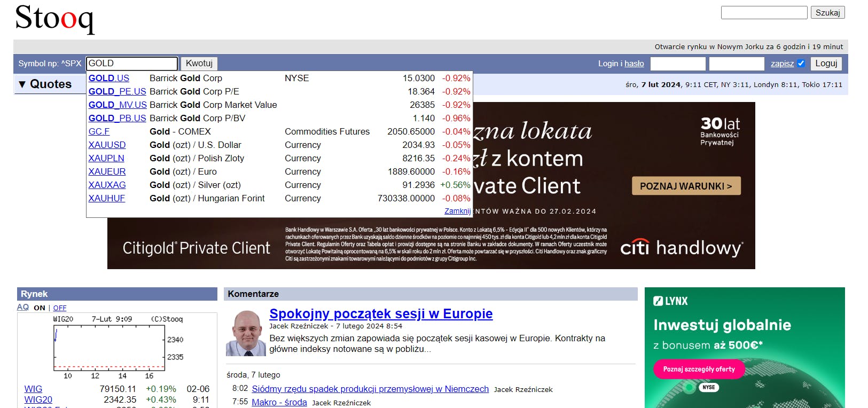Click Jacek Rzeźniczek author photo
The image size is (868, 408).
click(246, 333)
